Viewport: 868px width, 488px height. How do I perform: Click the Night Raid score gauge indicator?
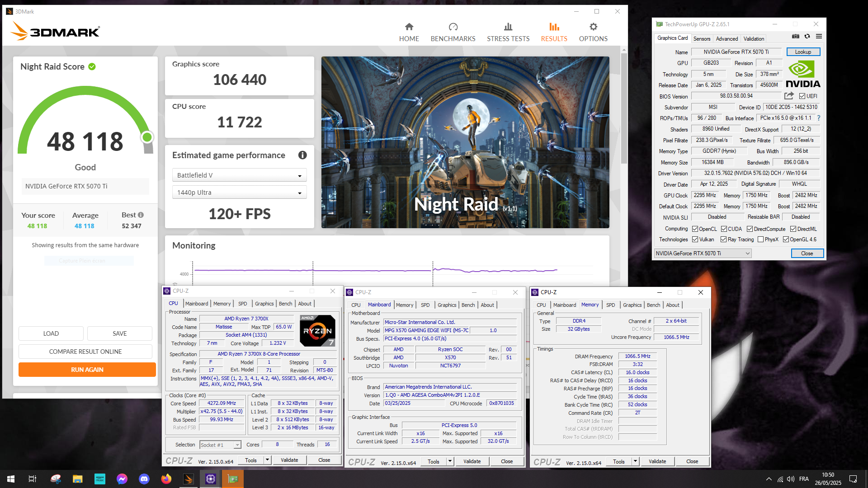click(147, 137)
